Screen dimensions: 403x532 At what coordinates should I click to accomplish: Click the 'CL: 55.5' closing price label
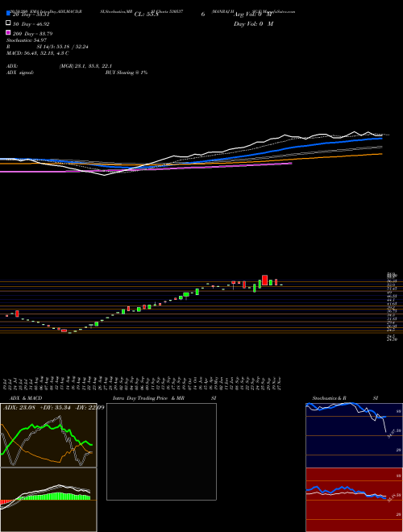146,15
